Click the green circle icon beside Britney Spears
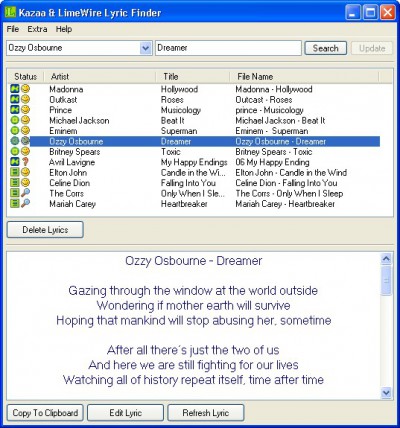The image size is (400, 428). 15,151
